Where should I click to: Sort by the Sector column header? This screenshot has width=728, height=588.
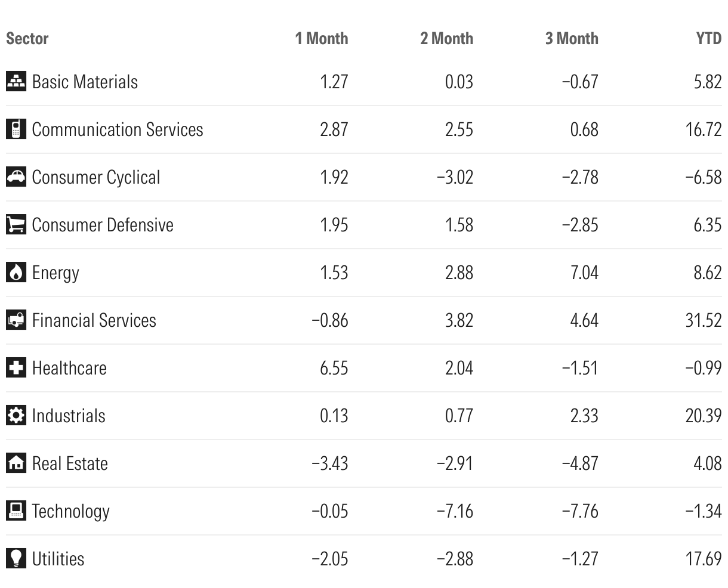tap(27, 39)
